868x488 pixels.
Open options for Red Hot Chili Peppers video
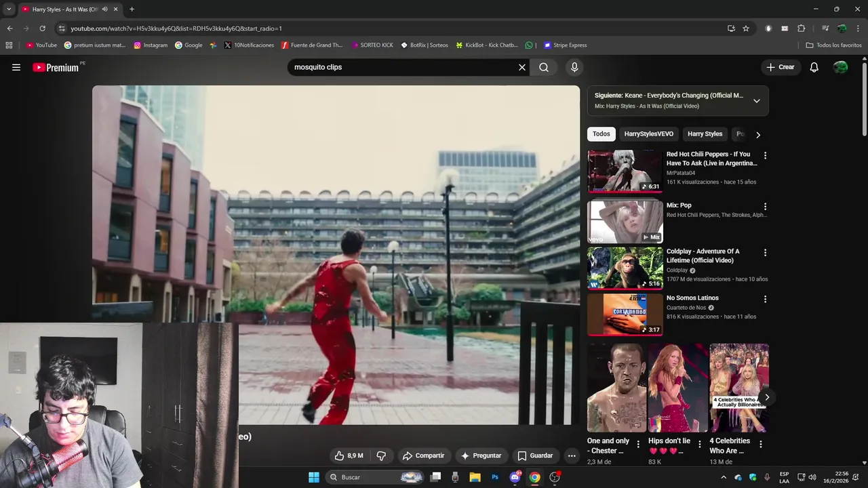(x=766, y=155)
